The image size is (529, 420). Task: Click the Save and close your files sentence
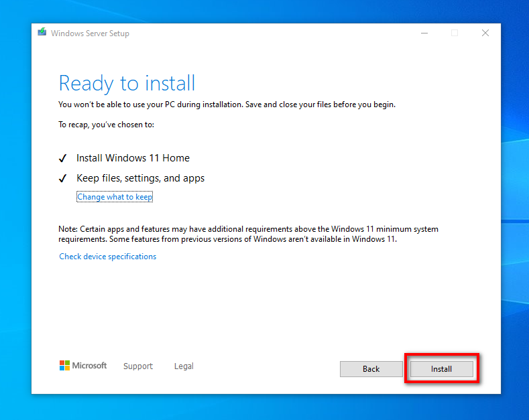coord(320,104)
